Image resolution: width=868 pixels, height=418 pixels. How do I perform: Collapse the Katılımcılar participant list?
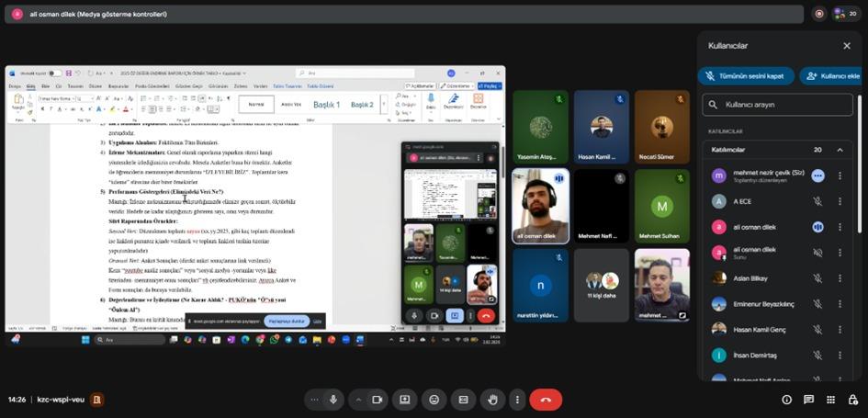pyautogui.click(x=840, y=150)
